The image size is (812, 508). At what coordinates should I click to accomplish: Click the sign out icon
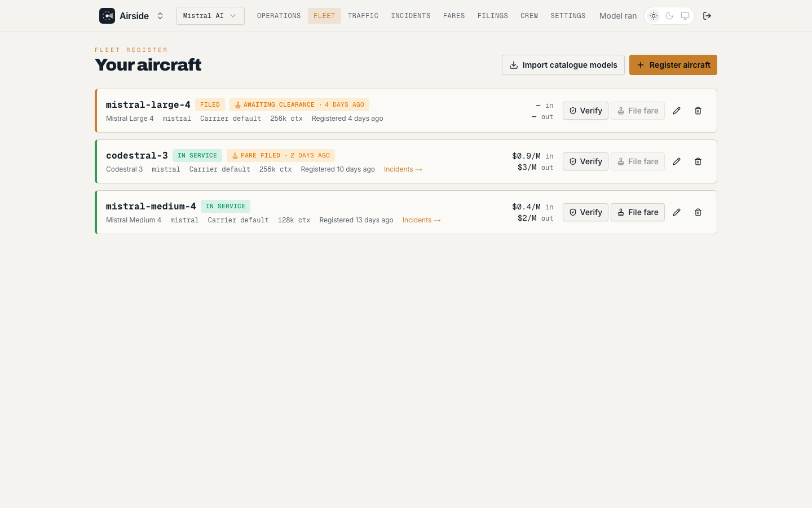707,16
